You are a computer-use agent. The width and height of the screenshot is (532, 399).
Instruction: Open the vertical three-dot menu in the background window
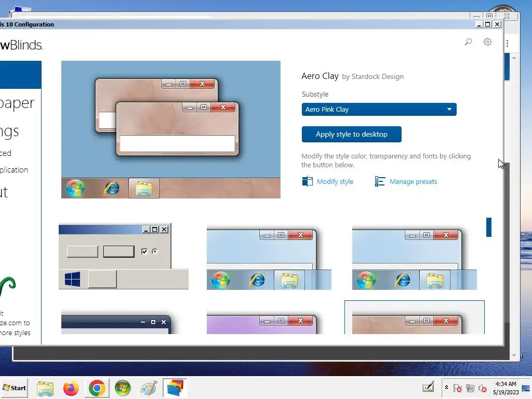tap(507, 43)
